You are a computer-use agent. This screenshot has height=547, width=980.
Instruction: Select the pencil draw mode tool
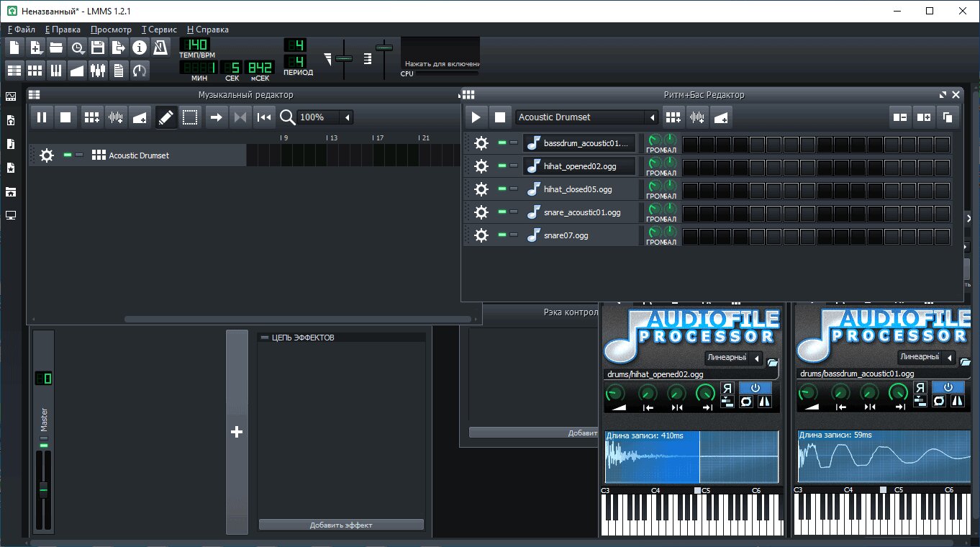pyautogui.click(x=166, y=117)
